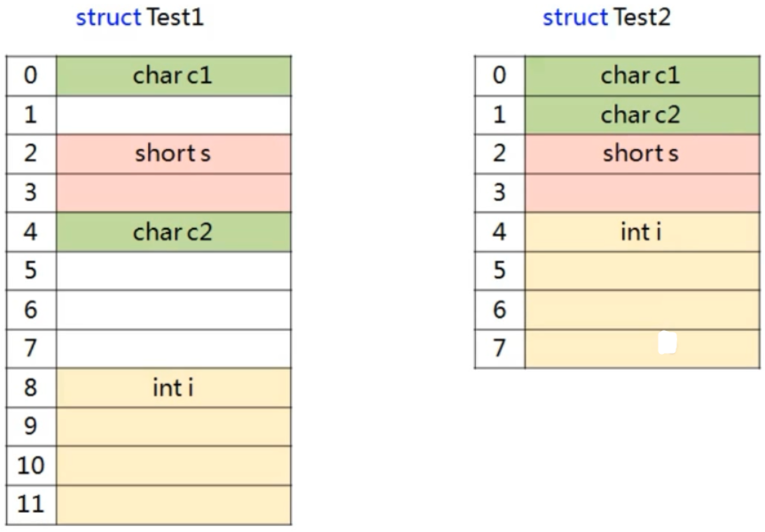Click the "int i" cell in Test2
Viewport: 765px width, 532px height.
[641, 232]
